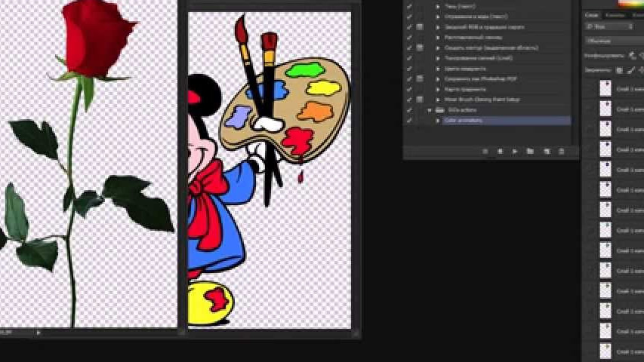Uncheck the Карта градиента action checkbox
This screenshot has height=362, width=644.
tap(409, 89)
